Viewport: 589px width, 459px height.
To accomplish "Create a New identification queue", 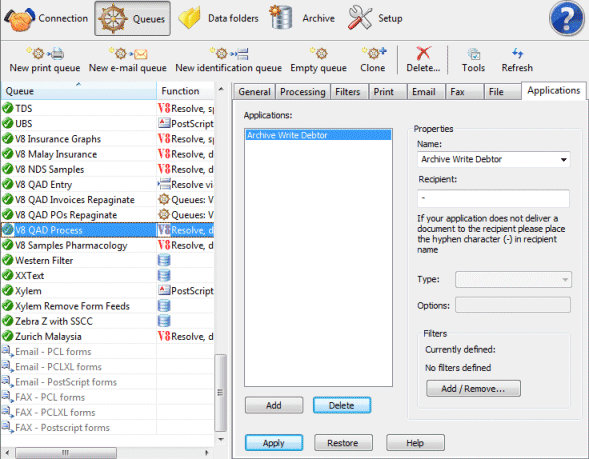I will click(x=228, y=60).
